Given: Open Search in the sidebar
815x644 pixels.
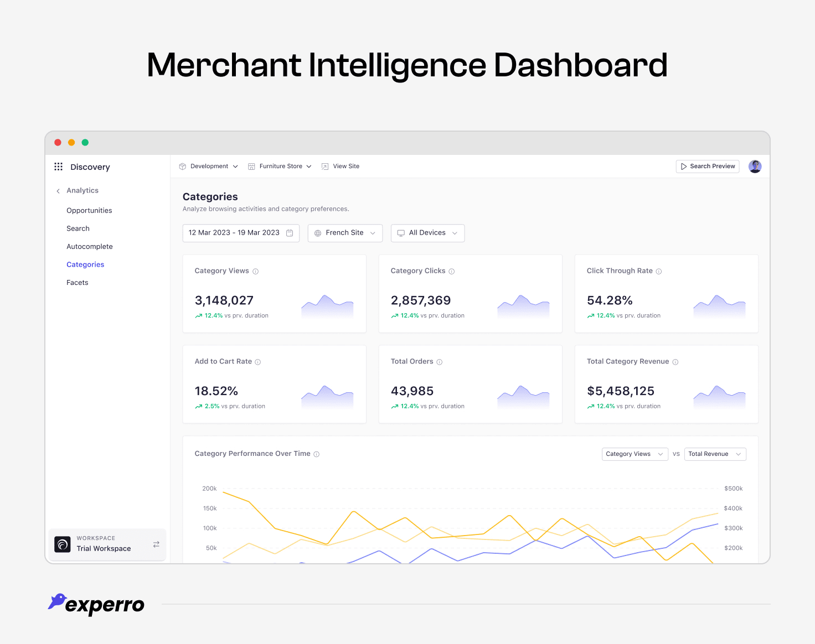Looking at the screenshot, I should (x=78, y=228).
